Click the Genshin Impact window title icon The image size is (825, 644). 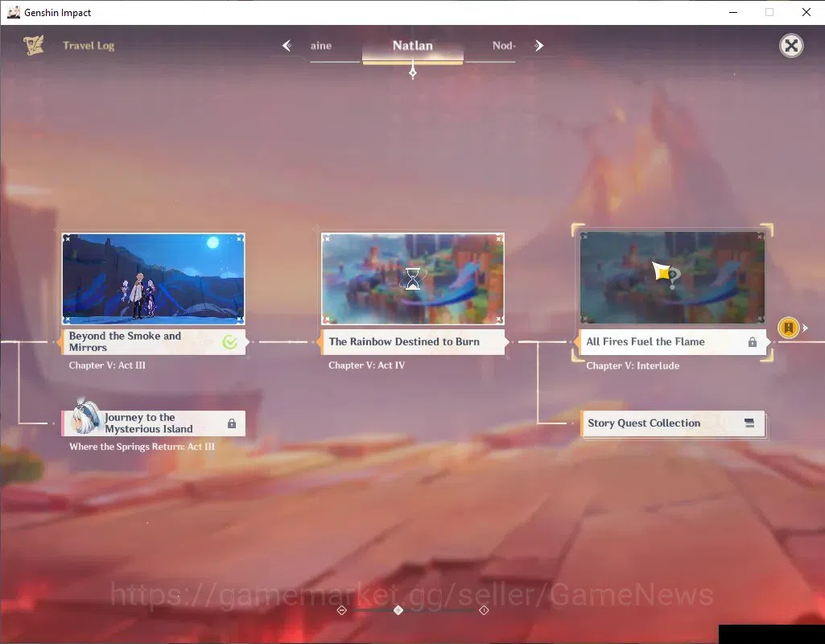(13, 12)
